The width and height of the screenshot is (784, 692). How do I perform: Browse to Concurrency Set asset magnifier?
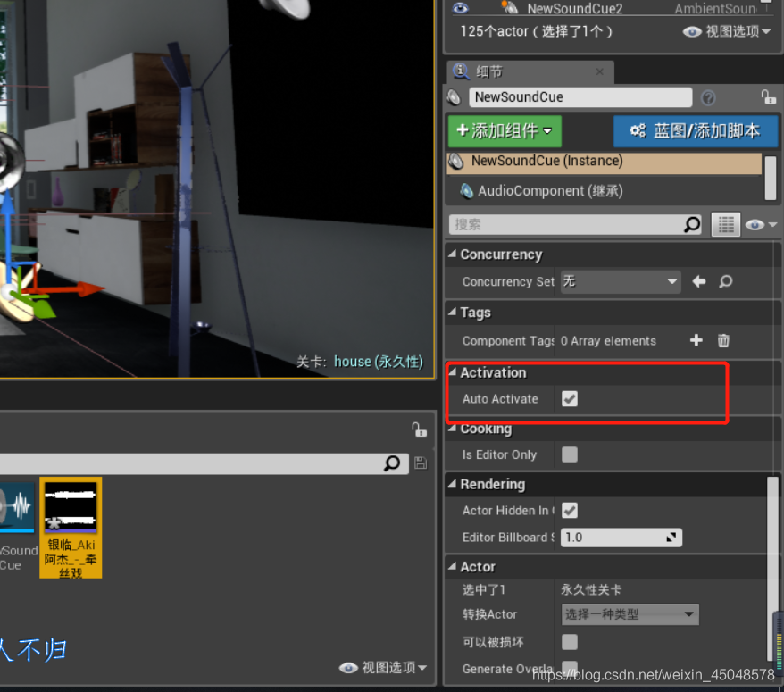tap(725, 281)
